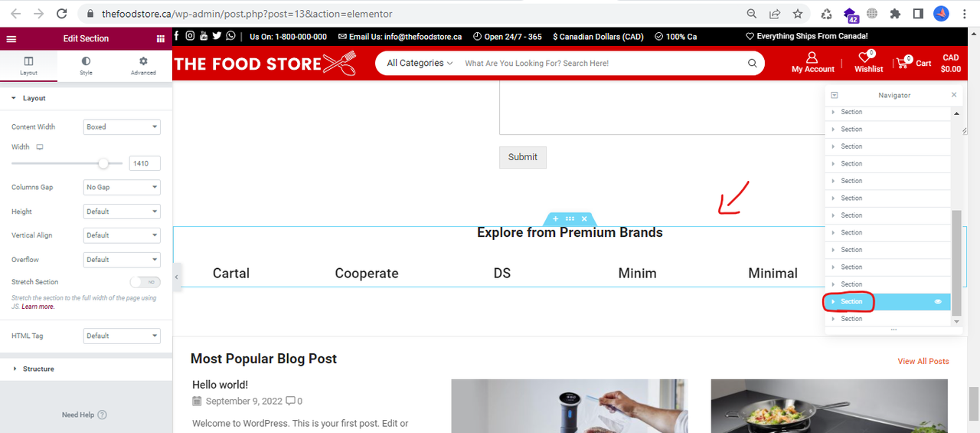
Task: Click the store search magnifier icon
Action: [752, 64]
